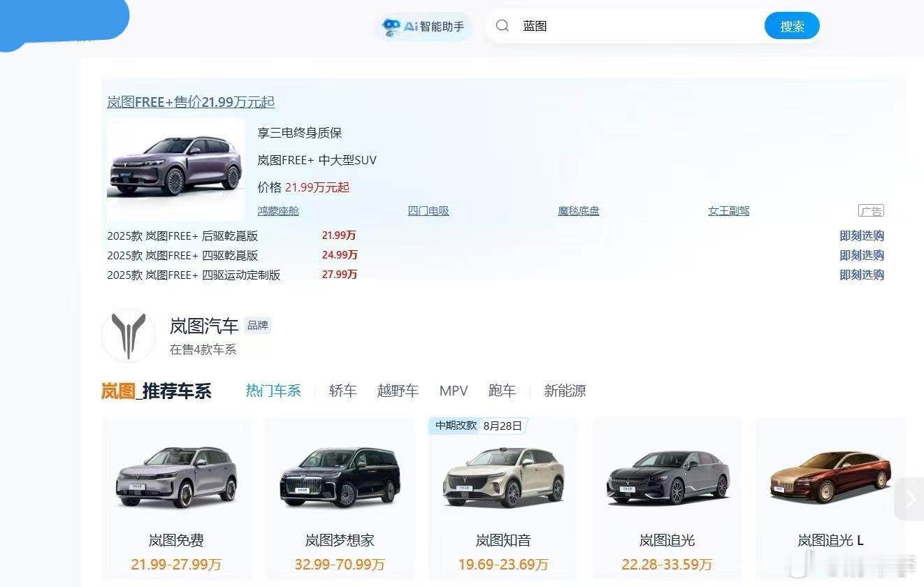Image resolution: width=924 pixels, height=587 pixels.
Task: Click the 品牌 tag next to 岚图汽车
Action: (x=257, y=325)
